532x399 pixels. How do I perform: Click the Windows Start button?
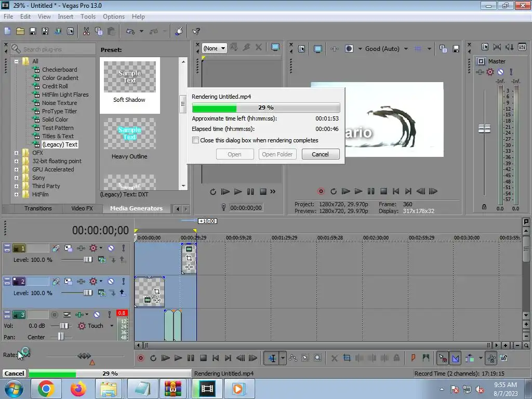14,389
